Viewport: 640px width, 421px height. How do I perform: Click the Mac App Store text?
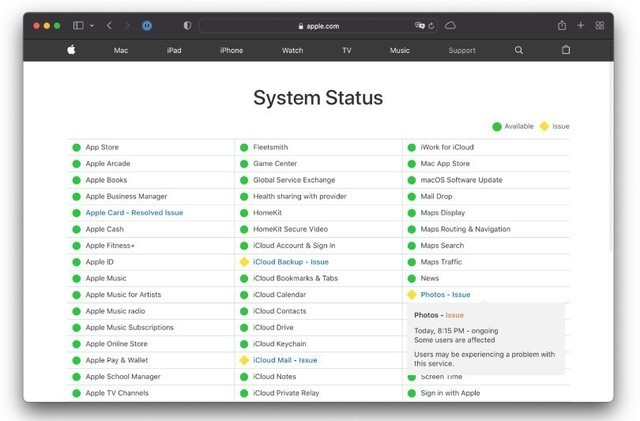[445, 163]
